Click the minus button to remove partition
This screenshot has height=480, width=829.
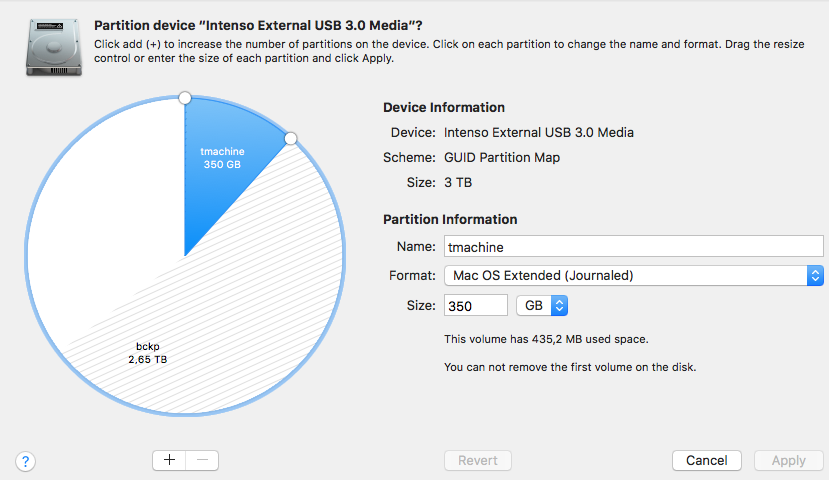tap(202, 460)
